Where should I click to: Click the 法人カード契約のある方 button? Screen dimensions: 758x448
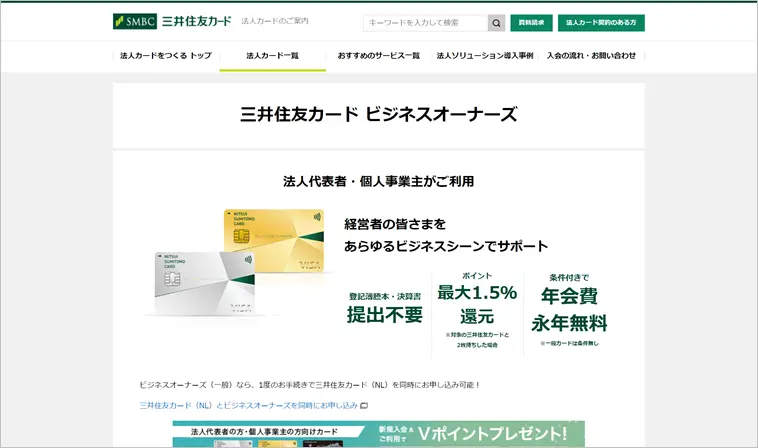[x=601, y=23]
